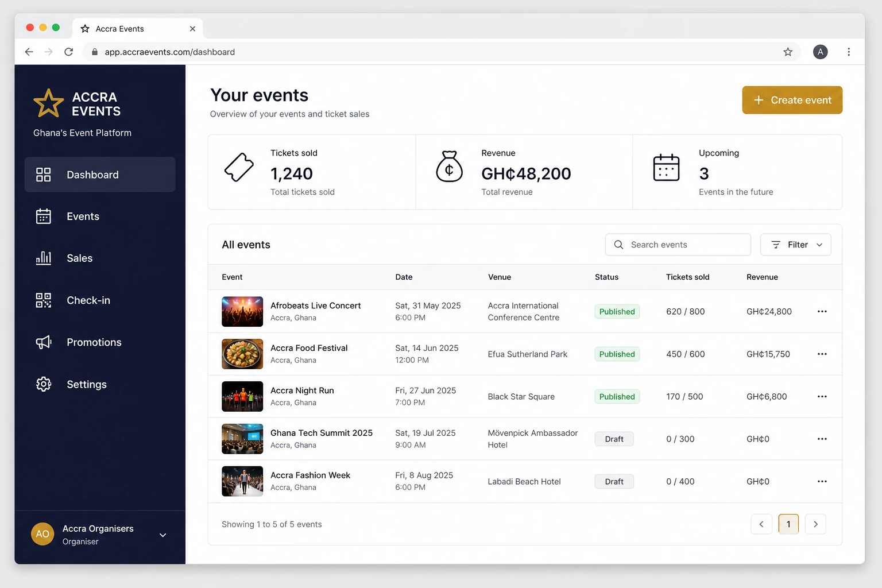This screenshot has width=882, height=588.
Task: Click the Draft badge for Accra Fashion Week
Action: coord(614,481)
